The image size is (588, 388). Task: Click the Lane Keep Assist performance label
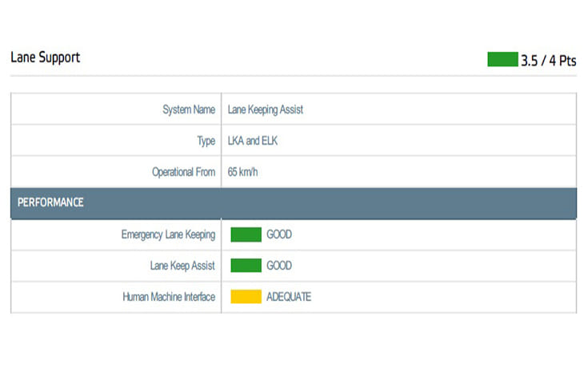tap(182, 266)
